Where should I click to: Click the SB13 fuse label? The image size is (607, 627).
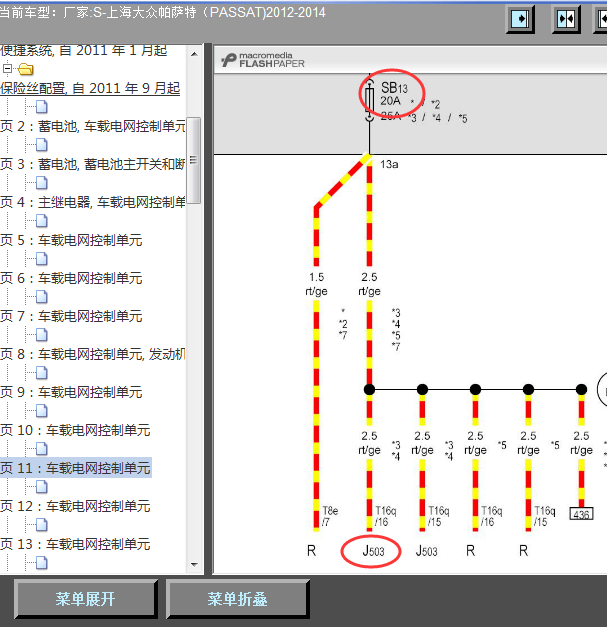tap(394, 88)
